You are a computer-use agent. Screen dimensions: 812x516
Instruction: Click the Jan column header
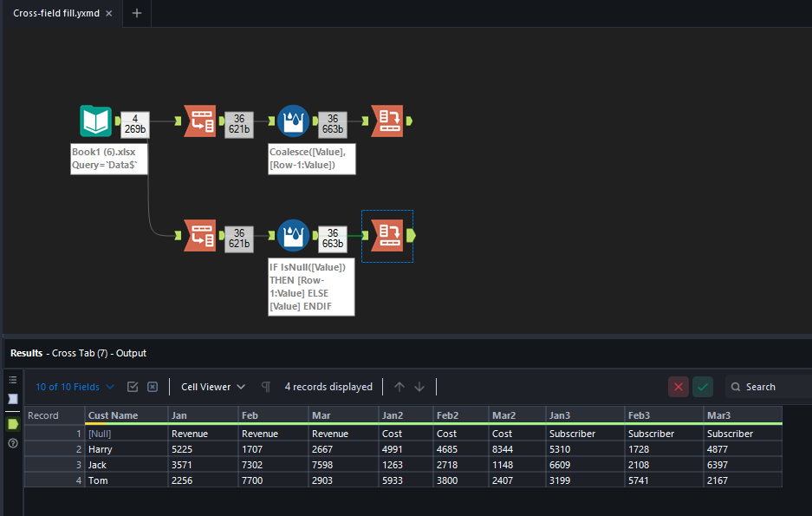(203, 415)
